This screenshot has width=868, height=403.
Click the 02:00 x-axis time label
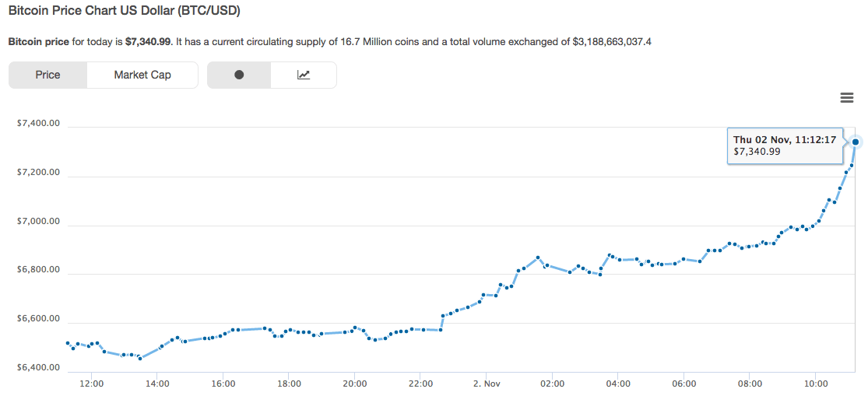(x=552, y=383)
